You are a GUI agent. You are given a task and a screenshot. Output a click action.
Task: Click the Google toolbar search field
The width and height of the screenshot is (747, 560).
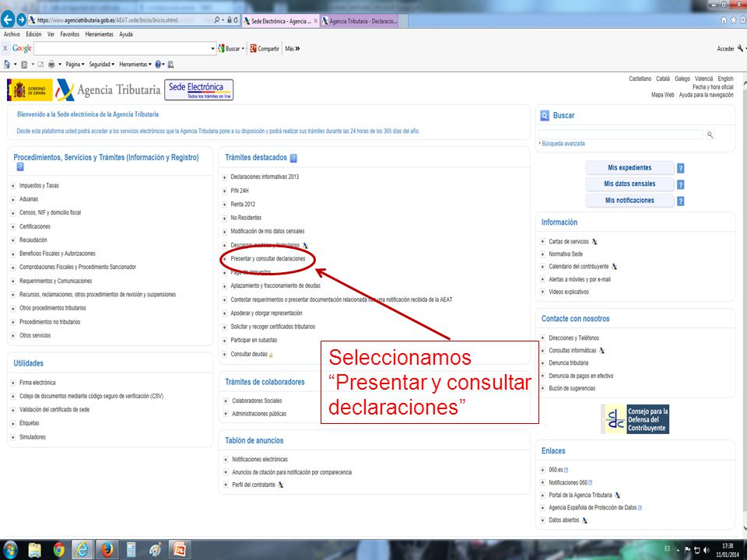point(122,48)
